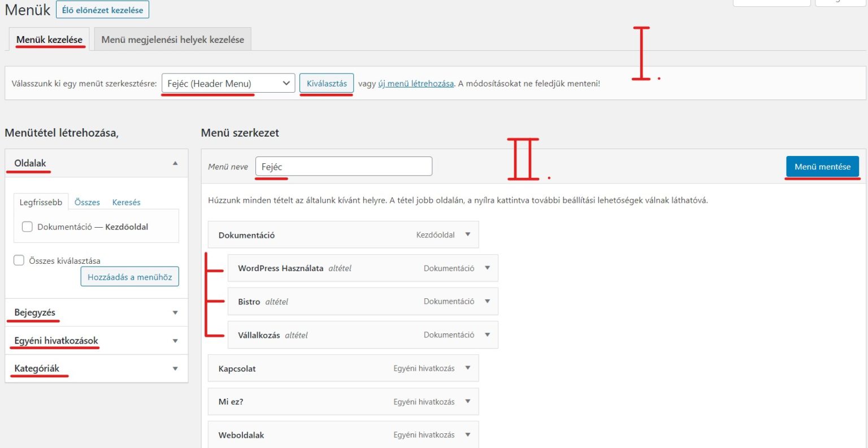The width and height of the screenshot is (868, 448).
Task: Switch to Menü megjelenési helyek kezelése tab
Action: pos(172,40)
